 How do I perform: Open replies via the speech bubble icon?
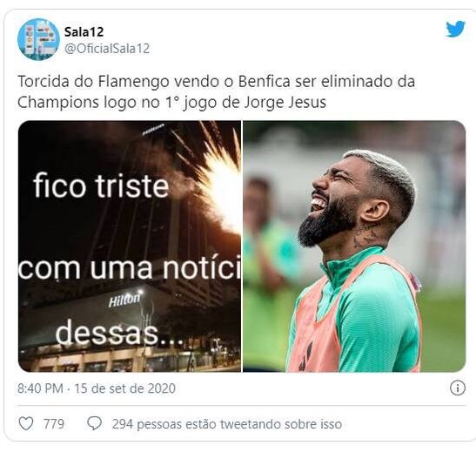tap(94, 423)
